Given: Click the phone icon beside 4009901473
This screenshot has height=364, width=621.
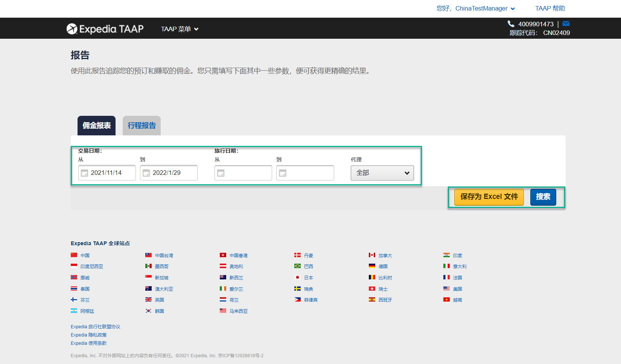Looking at the screenshot, I should tap(511, 24).
